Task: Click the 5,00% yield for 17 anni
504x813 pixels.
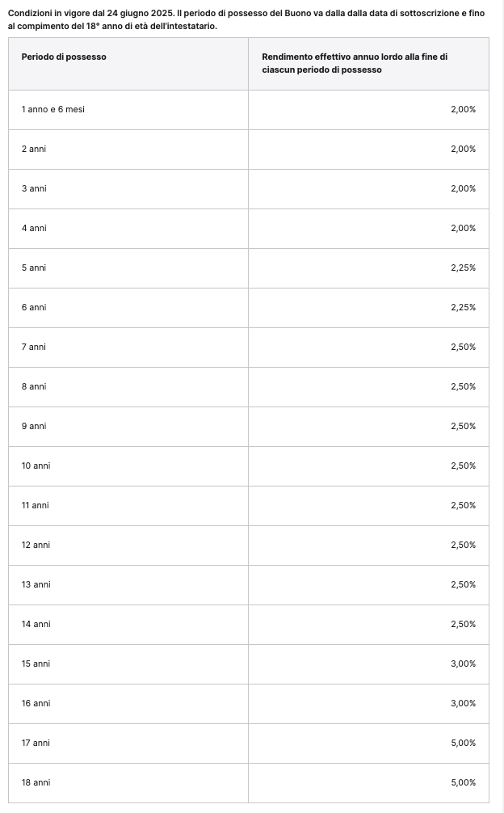Action: 463,743
